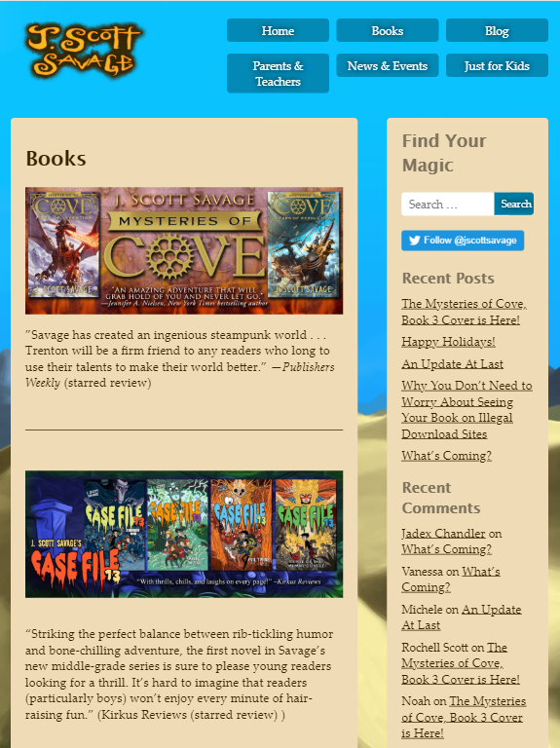Open Mysteries of Cove Book 3 Cover post

(x=465, y=312)
